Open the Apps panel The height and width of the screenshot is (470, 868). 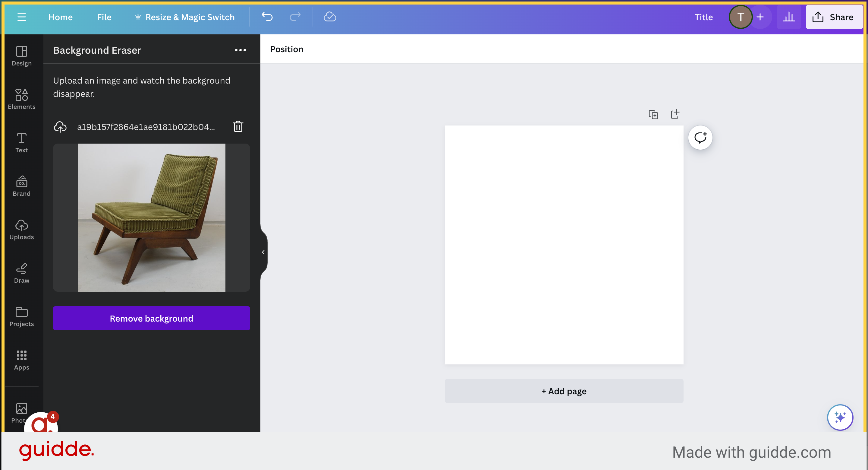tap(22, 359)
